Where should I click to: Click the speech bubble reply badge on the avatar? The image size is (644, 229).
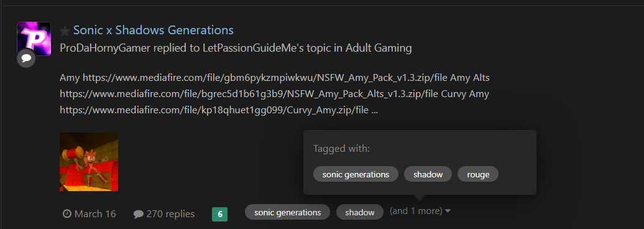(x=26, y=59)
